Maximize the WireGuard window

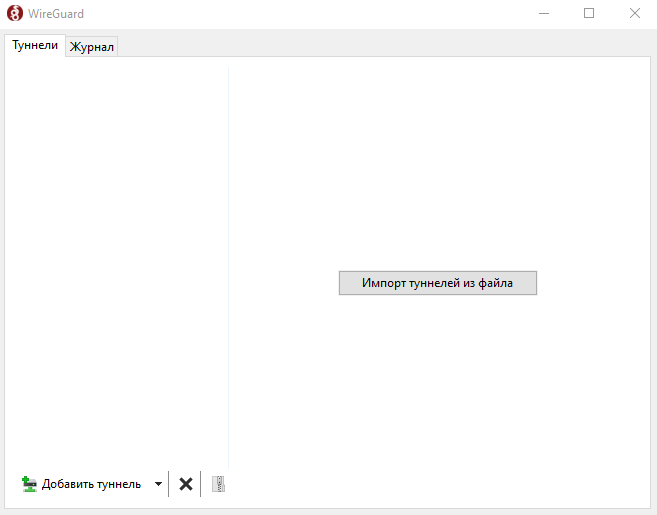tap(589, 14)
